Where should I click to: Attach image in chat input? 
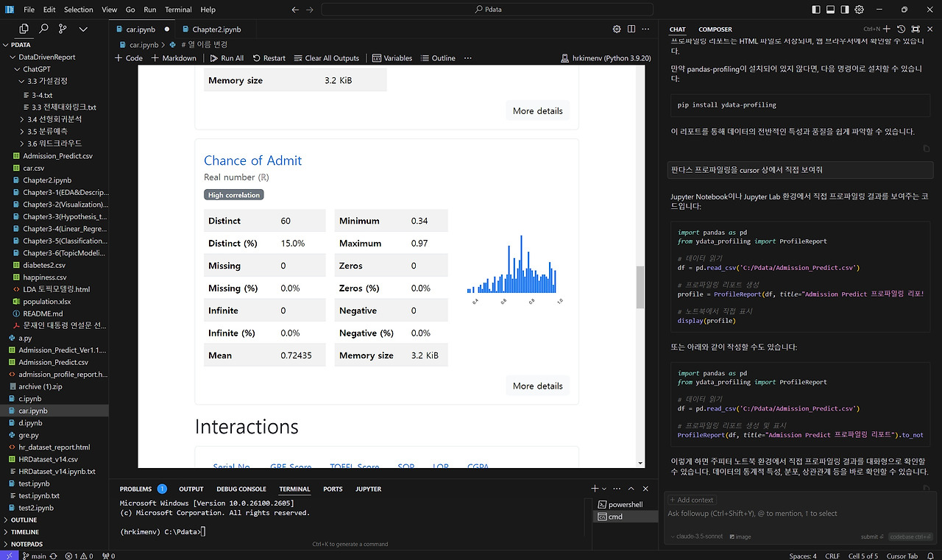739,537
